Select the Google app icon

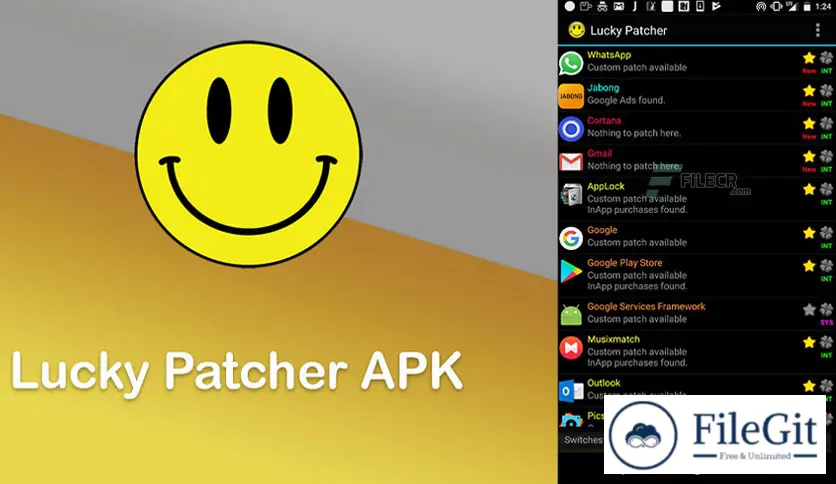pyautogui.click(x=571, y=238)
